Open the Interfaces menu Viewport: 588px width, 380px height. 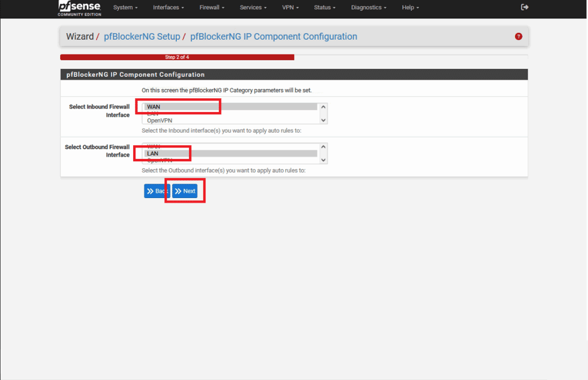coord(168,7)
